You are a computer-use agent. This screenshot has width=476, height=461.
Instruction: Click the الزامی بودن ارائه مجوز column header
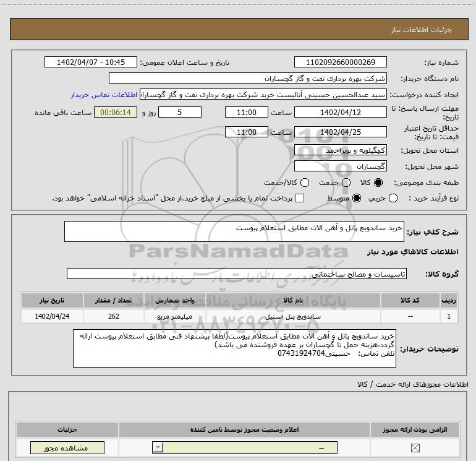coord(415,429)
